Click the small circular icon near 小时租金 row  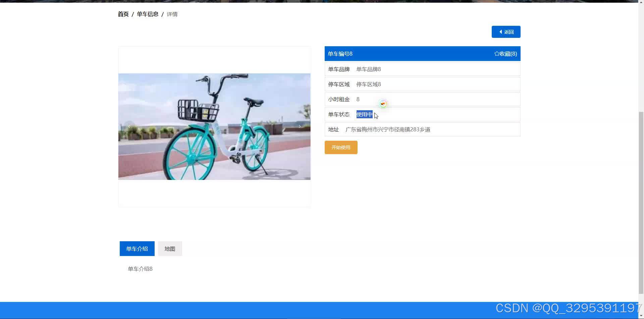point(383,104)
